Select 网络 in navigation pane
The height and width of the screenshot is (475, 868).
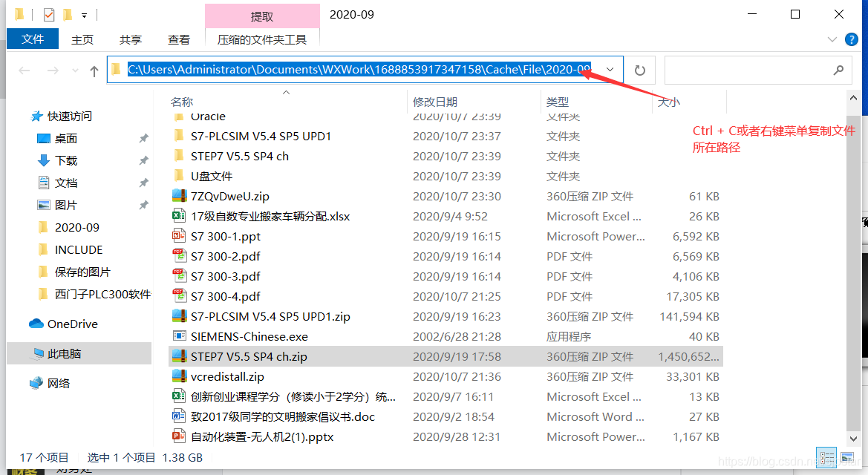point(59,383)
